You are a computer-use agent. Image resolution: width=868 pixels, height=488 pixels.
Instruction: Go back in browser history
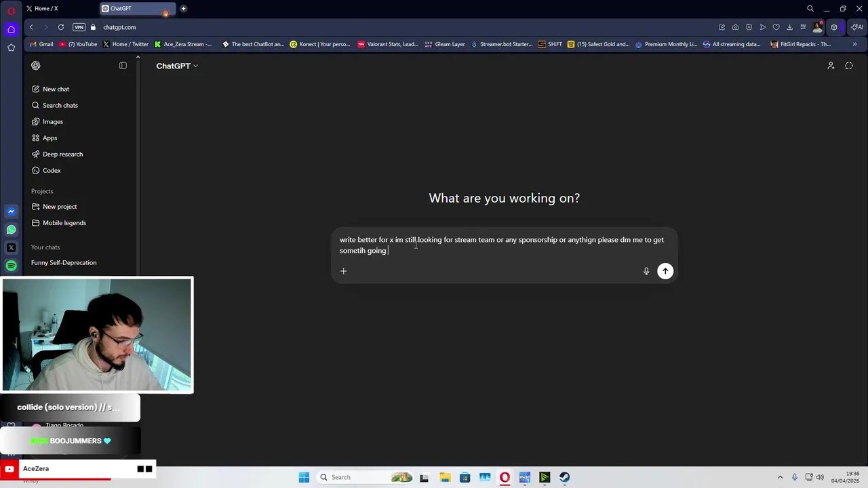pos(31,27)
